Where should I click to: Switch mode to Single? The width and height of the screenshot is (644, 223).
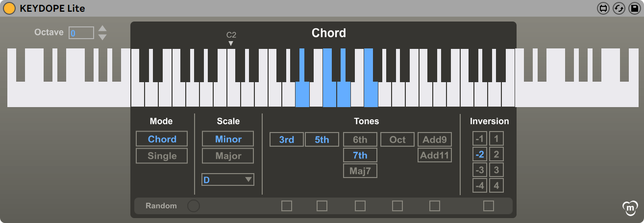click(162, 156)
